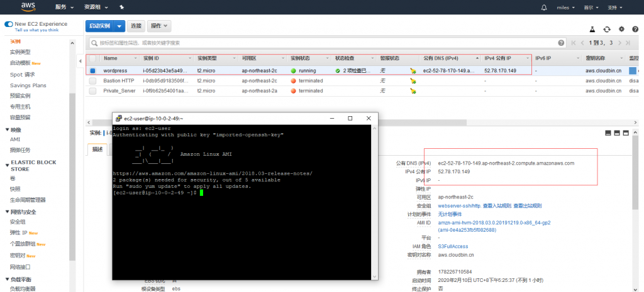This screenshot has width=644, height=292.
Task: Click the 启动实例 launch button
Action: 100,26
